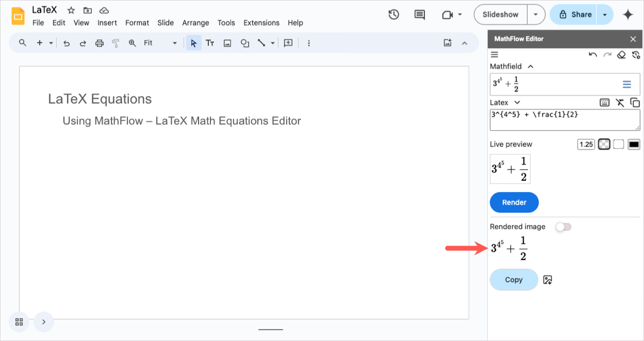Image resolution: width=644 pixels, height=341 pixels.
Task: Search the menus magnifier icon
Action: 23,43
